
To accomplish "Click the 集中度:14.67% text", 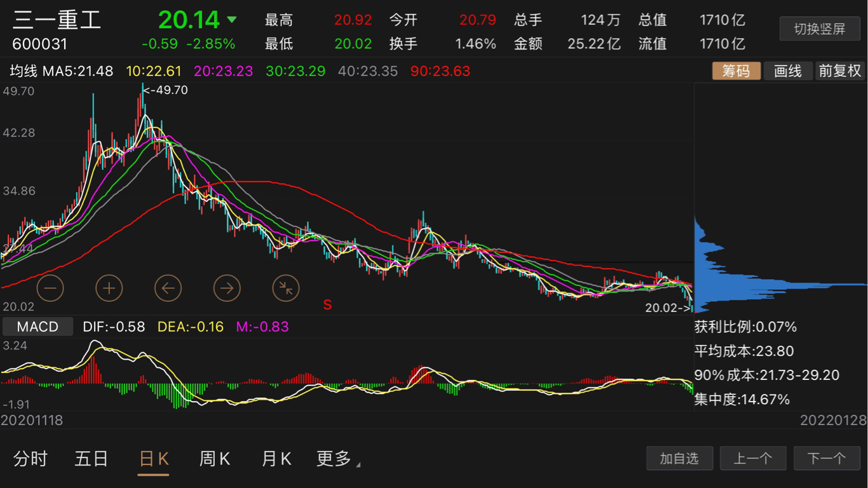I will [x=742, y=400].
